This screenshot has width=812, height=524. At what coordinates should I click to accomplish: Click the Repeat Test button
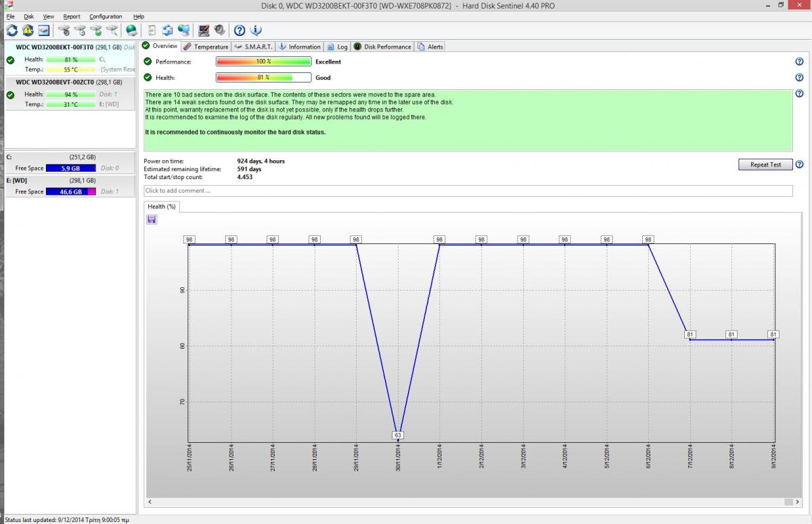765,164
